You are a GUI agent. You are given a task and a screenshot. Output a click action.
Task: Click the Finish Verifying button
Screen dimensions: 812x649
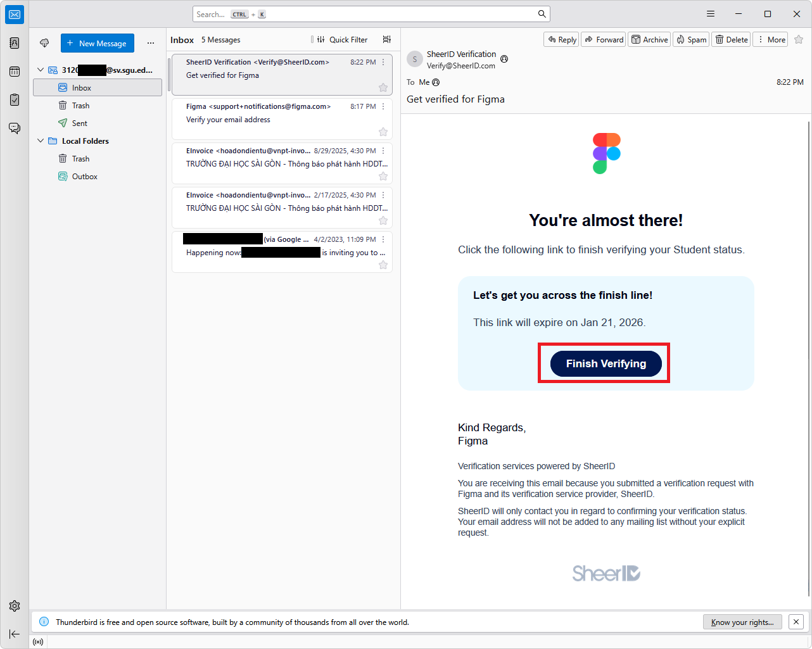tap(606, 363)
